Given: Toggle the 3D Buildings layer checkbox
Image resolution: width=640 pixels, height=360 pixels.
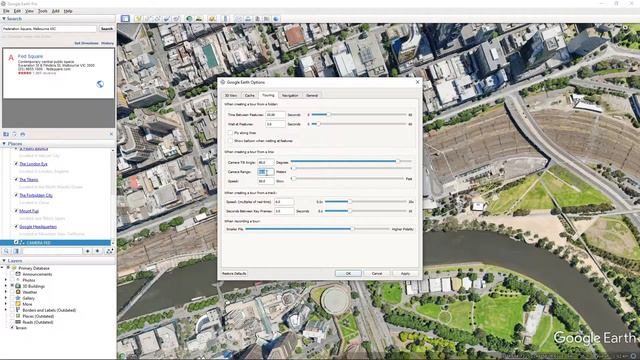Looking at the screenshot, I should click(x=12, y=286).
